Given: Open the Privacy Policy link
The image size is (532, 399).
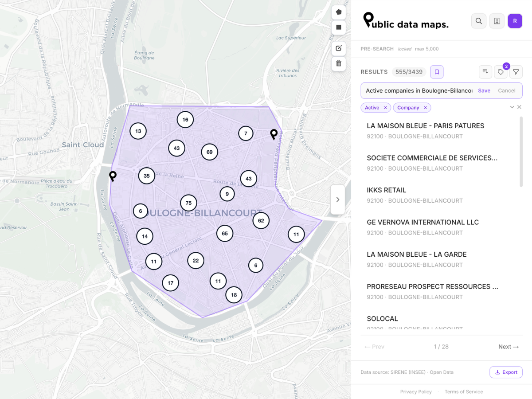Looking at the screenshot, I should 416,392.
